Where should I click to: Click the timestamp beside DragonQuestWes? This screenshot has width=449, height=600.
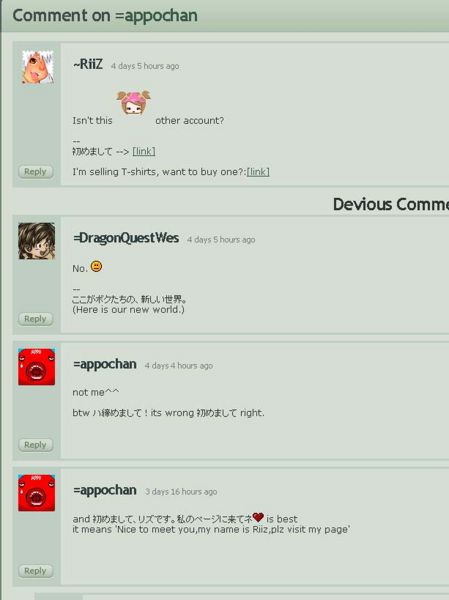pos(221,240)
